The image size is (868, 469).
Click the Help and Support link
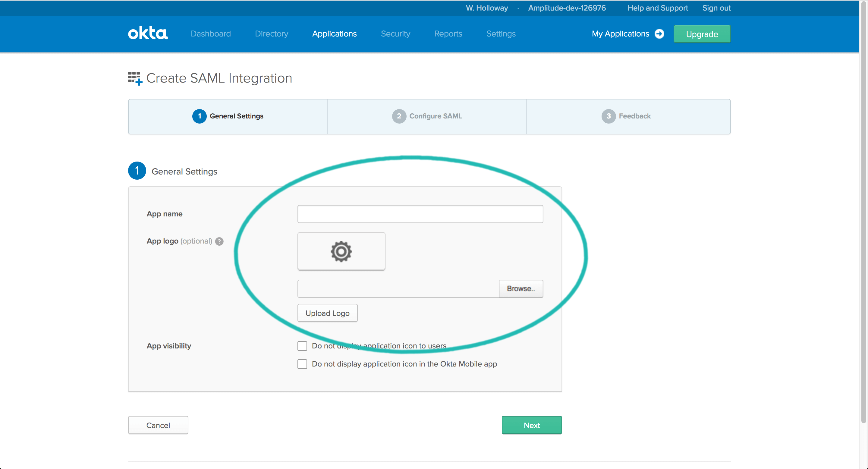point(657,8)
